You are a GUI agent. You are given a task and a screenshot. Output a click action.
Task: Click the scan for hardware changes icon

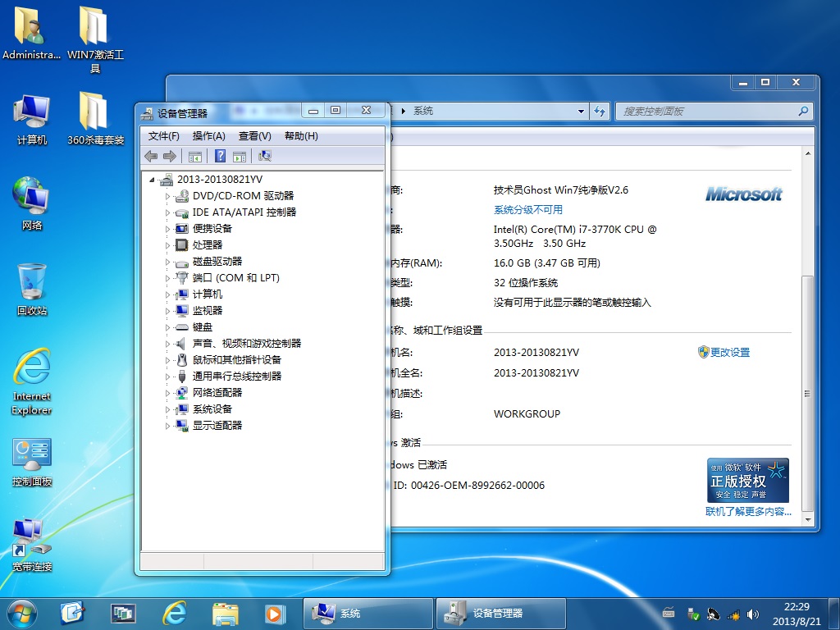click(265, 156)
